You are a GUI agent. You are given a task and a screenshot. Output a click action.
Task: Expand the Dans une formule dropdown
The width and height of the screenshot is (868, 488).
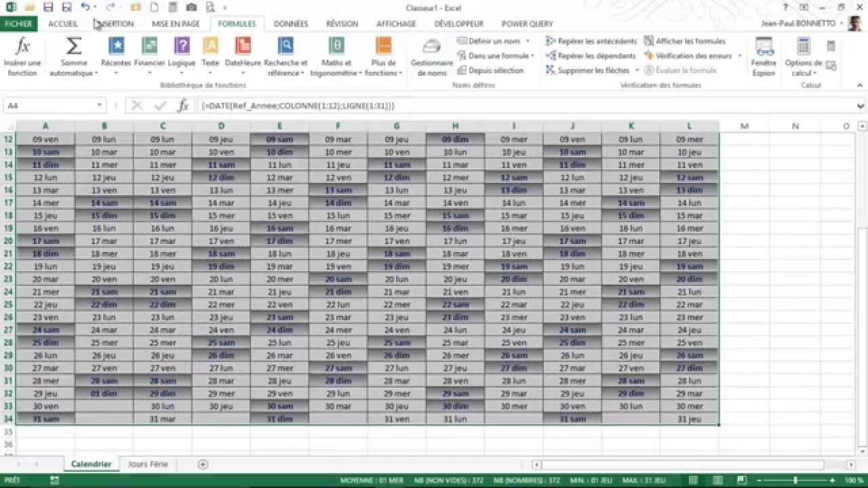click(532, 56)
